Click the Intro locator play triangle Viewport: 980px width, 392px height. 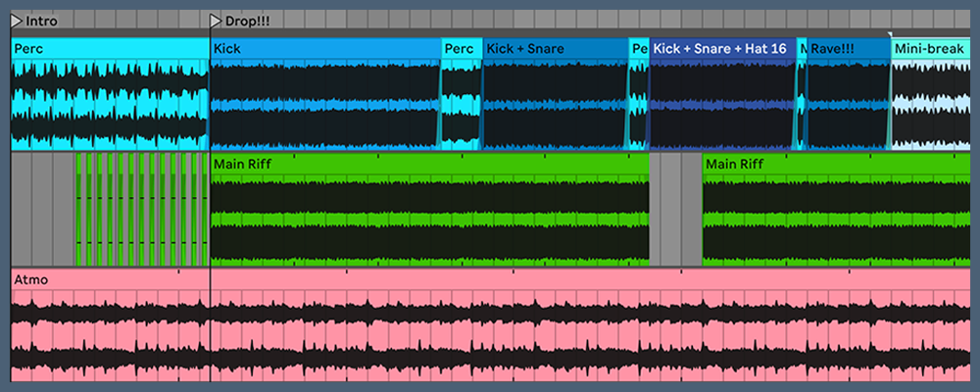pyautogui.click(x=17, y=22)
